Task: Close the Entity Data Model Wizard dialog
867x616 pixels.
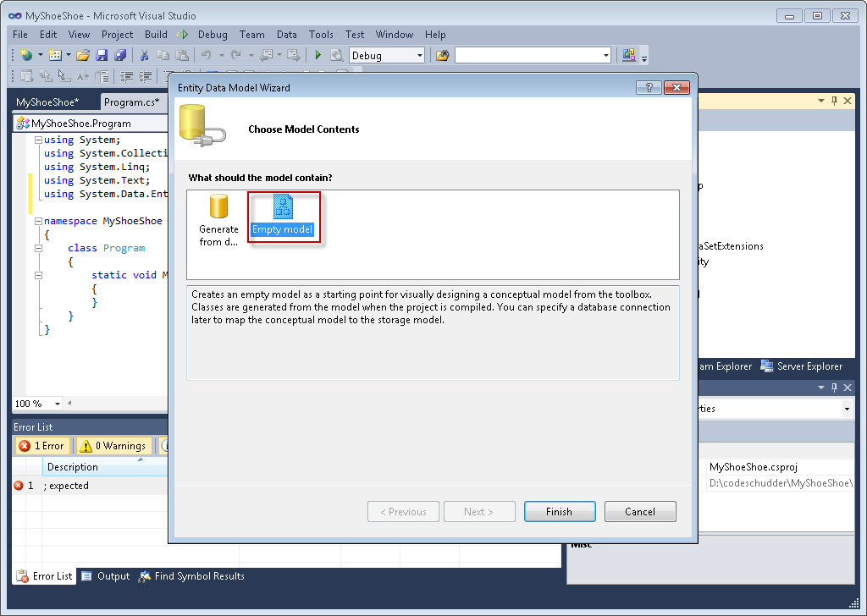Action: [676, 87]
